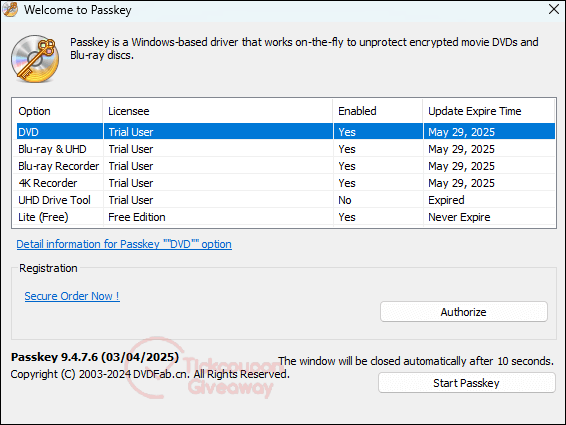Select the UHD Drive Tool row
This screenshot has height=425, width=566.
[286, 200]
